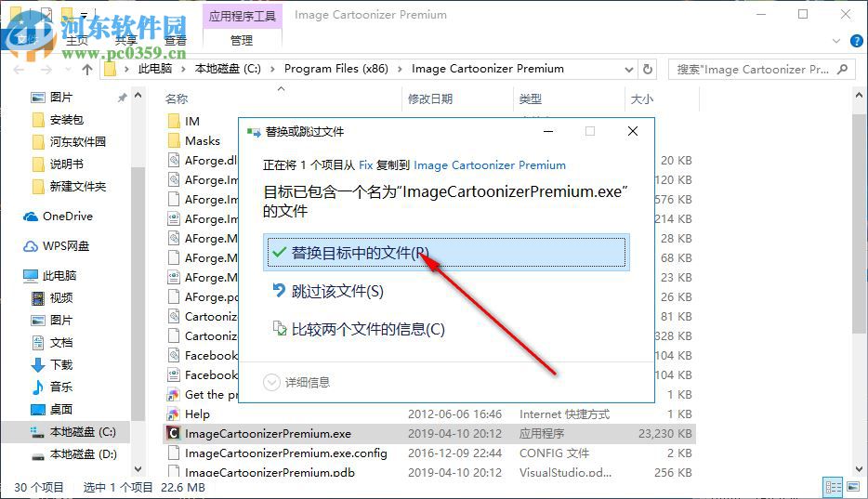Click the blue skip arrow icon

[279, 291]
